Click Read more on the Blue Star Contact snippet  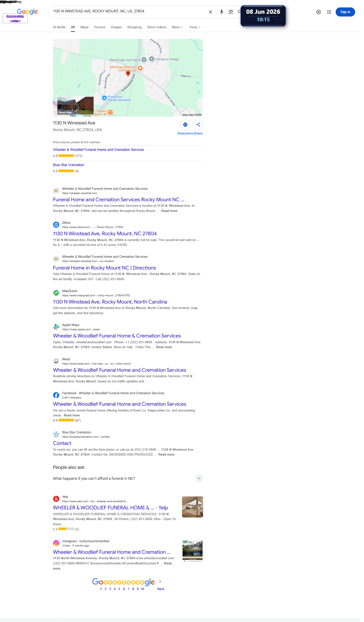166,454
